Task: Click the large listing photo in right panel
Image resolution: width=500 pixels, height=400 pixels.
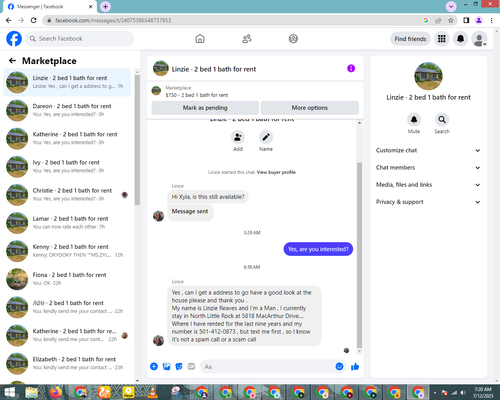Action: pos(428,76)
